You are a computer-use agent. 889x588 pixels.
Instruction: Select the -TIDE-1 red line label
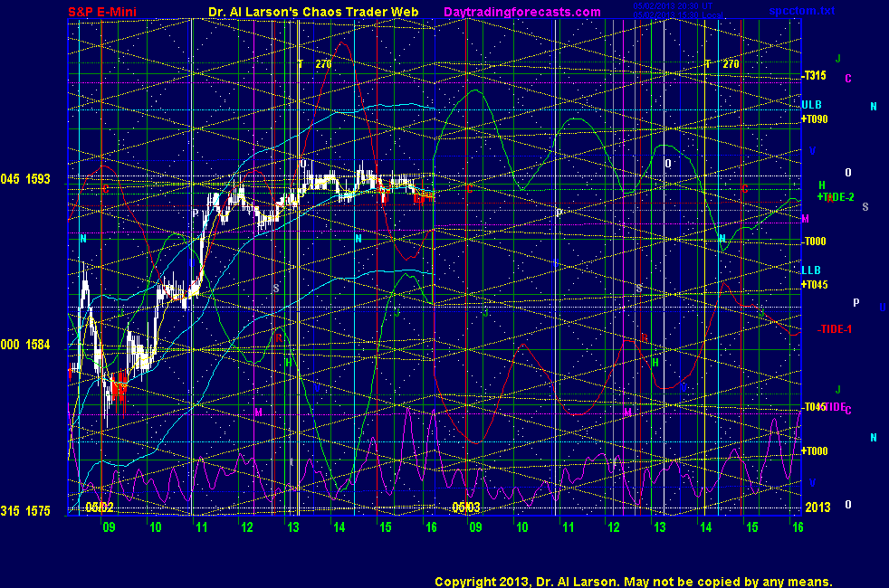pyautogui.click(x=834, y=328)
